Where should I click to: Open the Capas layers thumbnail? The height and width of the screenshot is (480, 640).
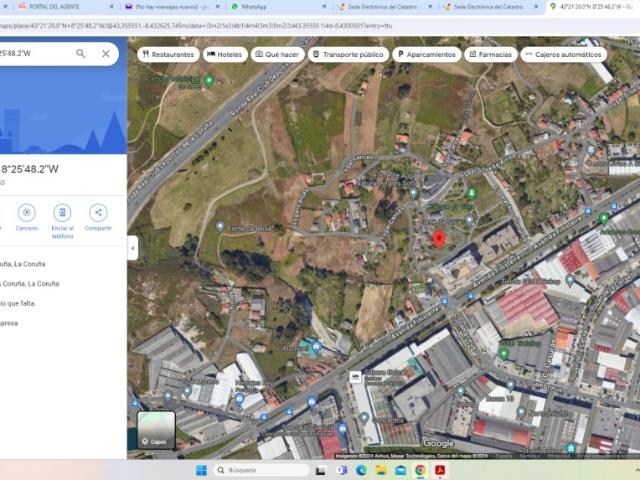(x=155, y=429)
